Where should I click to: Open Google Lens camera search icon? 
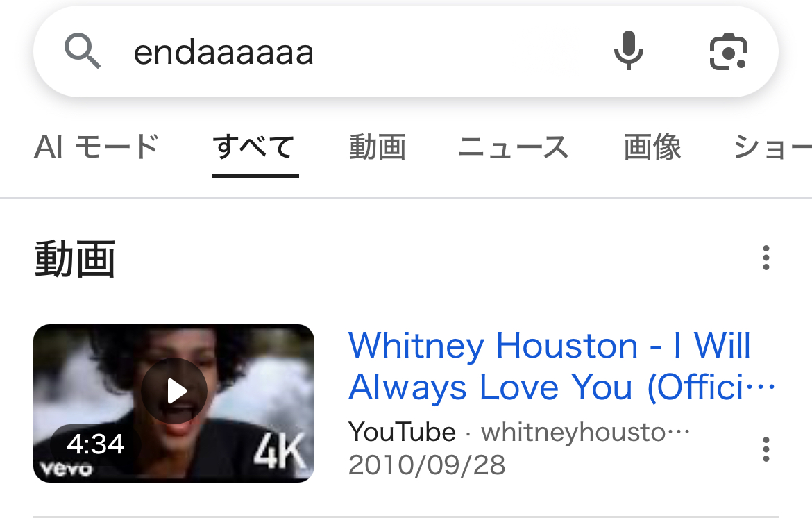click(728, 51)
